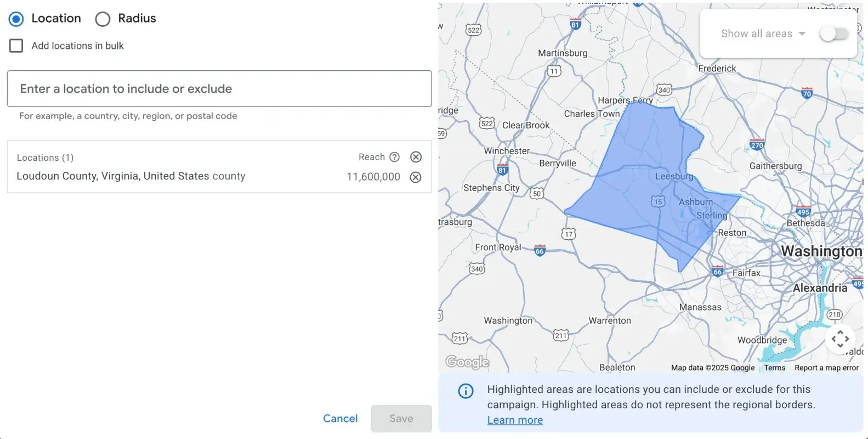868x439 pixels.
Task: Click the Manassas label on the map
Action: [x=700, y=307]
